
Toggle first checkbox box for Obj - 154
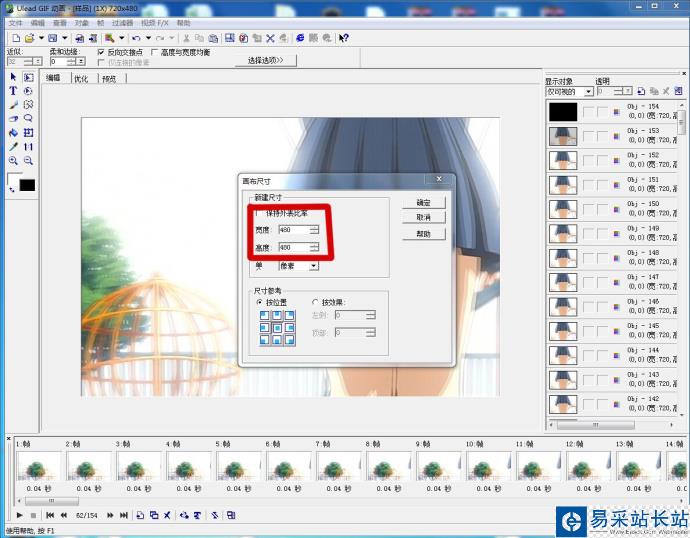click(588, 112)
